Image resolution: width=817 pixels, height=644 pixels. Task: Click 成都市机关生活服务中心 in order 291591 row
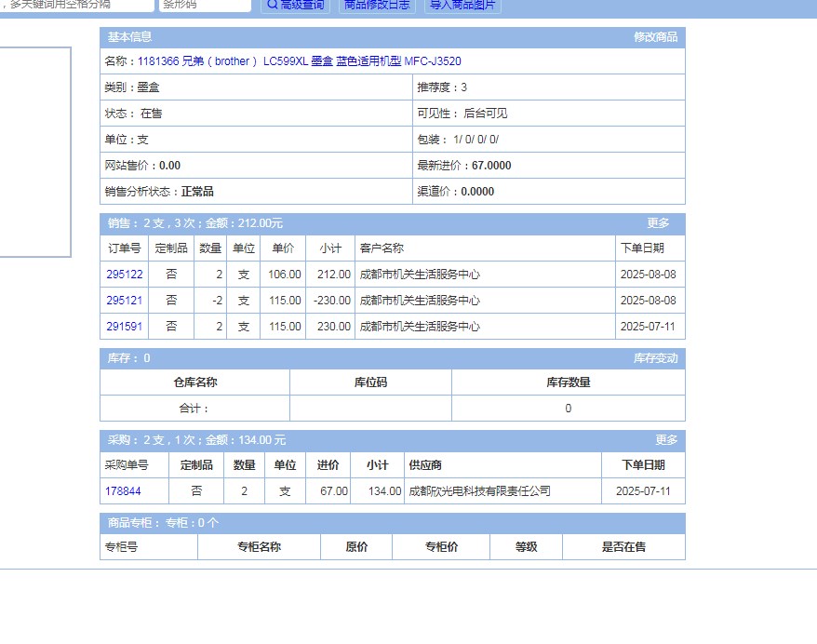point(420,327)
